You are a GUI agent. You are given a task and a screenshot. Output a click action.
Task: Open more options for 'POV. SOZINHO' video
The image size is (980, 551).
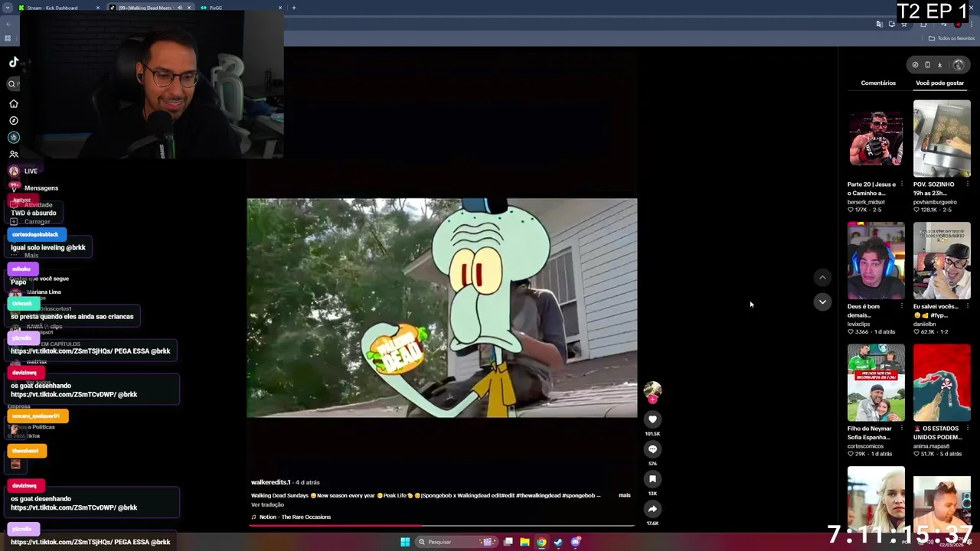pos(968,184)
